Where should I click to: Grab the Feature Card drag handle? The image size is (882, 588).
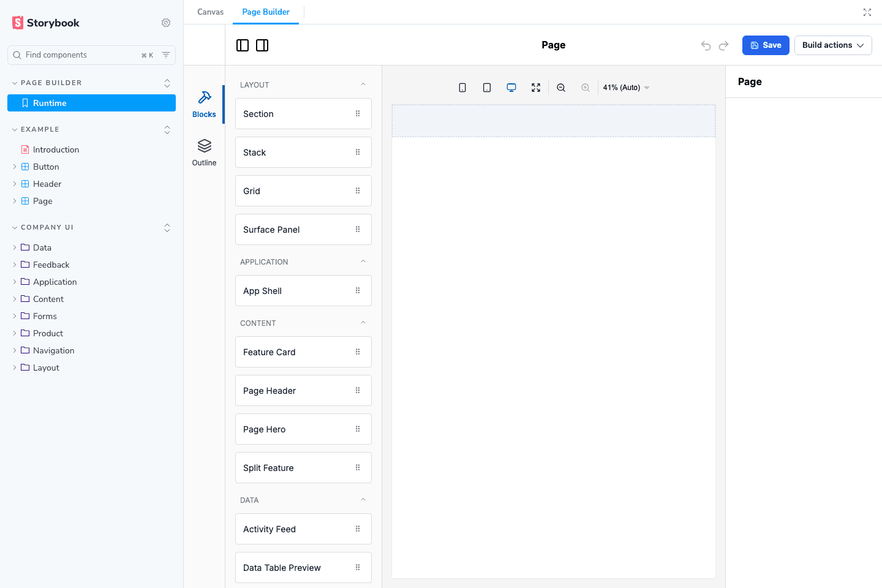point(358,352)
